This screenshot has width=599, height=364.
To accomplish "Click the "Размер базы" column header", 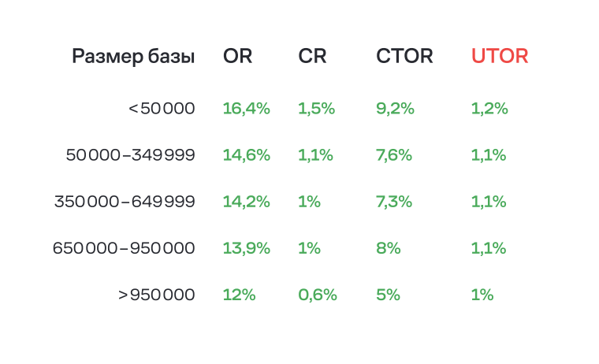I will tap(133, 57).
